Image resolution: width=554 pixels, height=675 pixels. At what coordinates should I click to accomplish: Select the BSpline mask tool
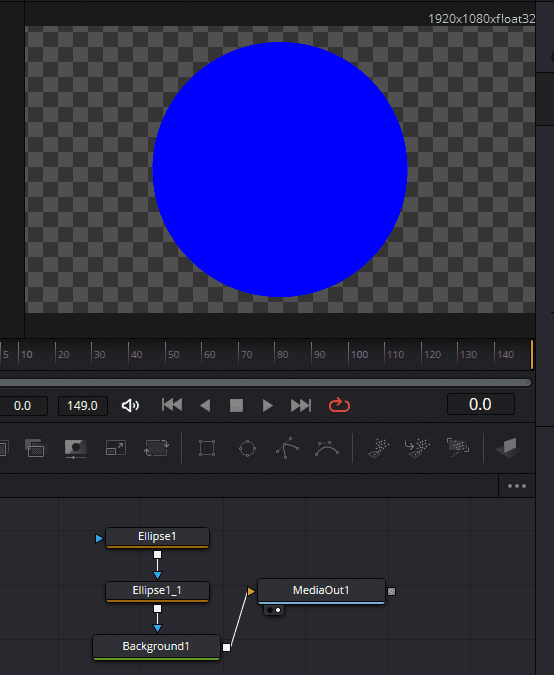tap(327, 448)
